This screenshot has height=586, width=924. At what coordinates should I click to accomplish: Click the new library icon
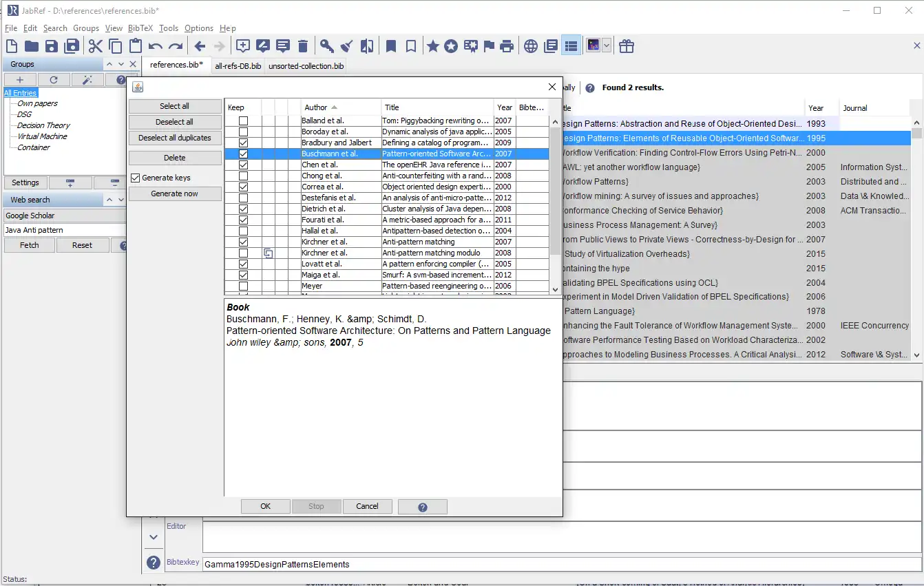[x=12, y=46]
